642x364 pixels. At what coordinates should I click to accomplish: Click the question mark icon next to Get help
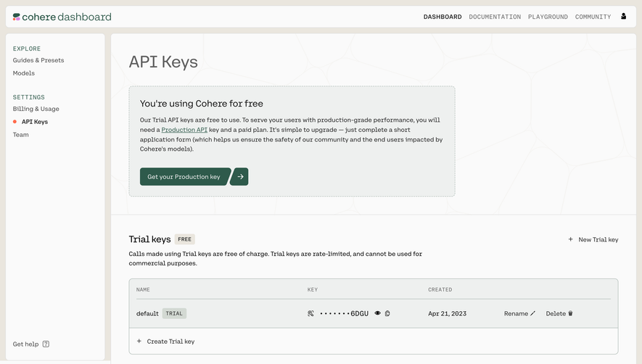coord(46,344)
